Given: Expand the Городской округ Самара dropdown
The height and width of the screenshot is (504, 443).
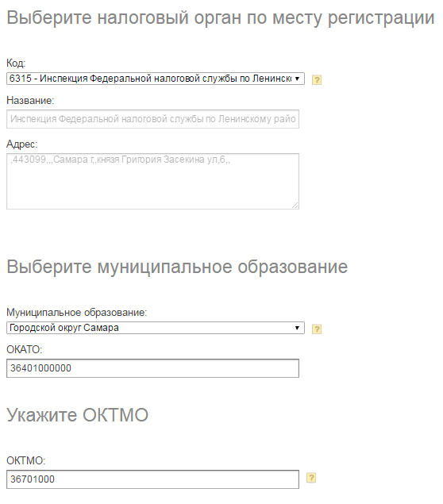Looking at the screenshot, I should click(156, 328).
